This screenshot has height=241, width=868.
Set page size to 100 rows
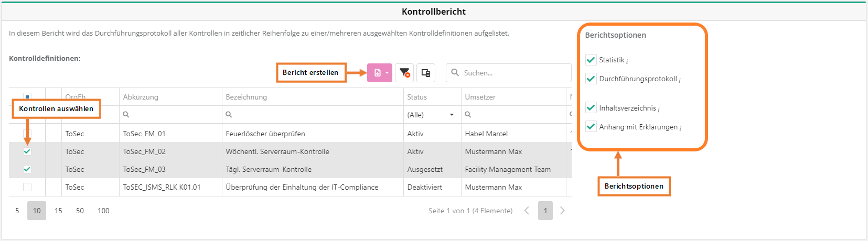(103, 211)
